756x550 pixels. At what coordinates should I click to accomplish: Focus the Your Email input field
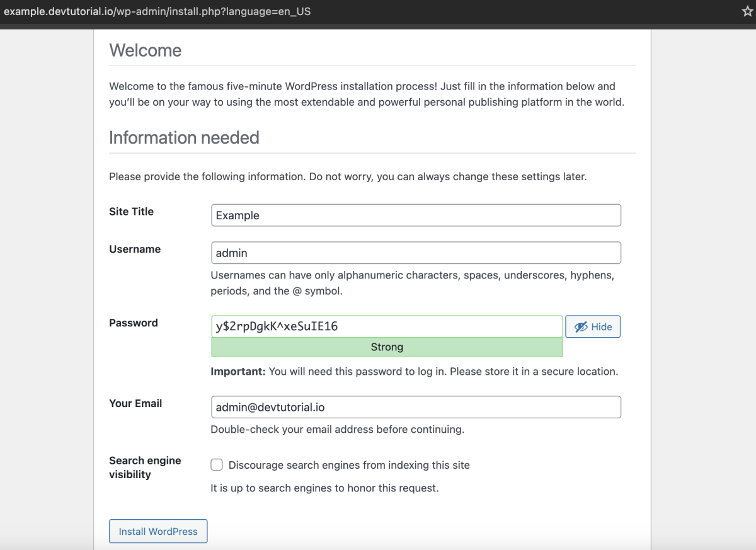click(416, 407)
